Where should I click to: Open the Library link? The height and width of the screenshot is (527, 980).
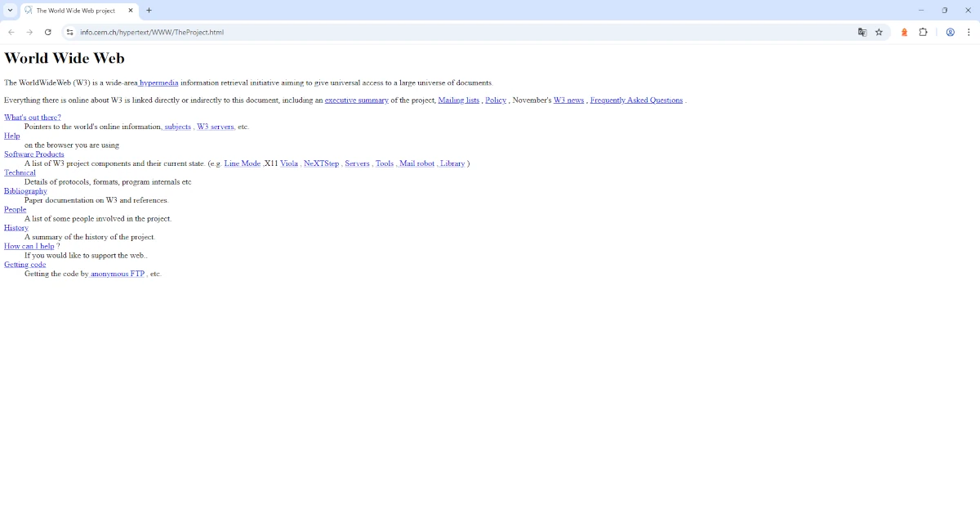click(x=452, y=163)
